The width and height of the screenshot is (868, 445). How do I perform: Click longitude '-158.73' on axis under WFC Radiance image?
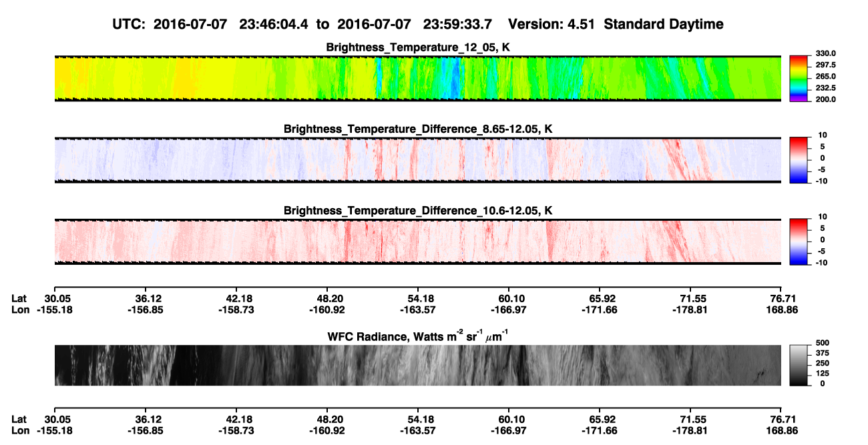(236, 430)
